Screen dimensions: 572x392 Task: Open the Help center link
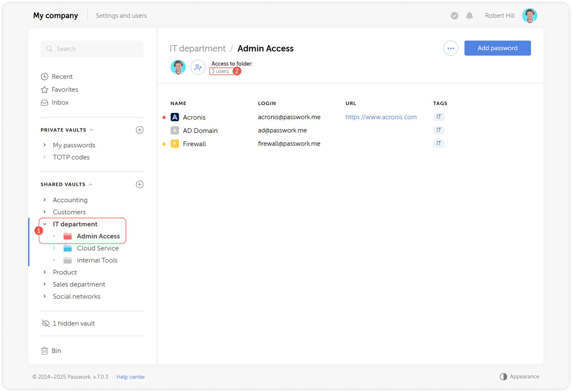coord(131,377)
